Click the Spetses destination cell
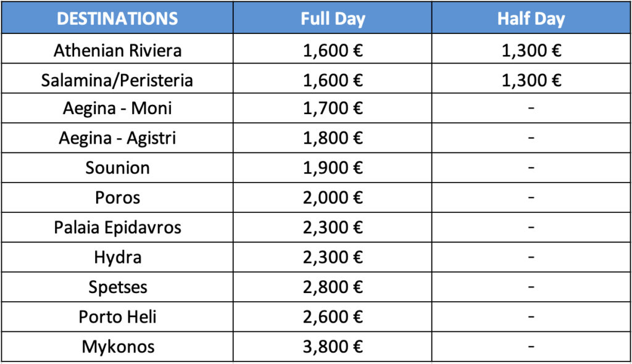632x364 pixels. 117,287
